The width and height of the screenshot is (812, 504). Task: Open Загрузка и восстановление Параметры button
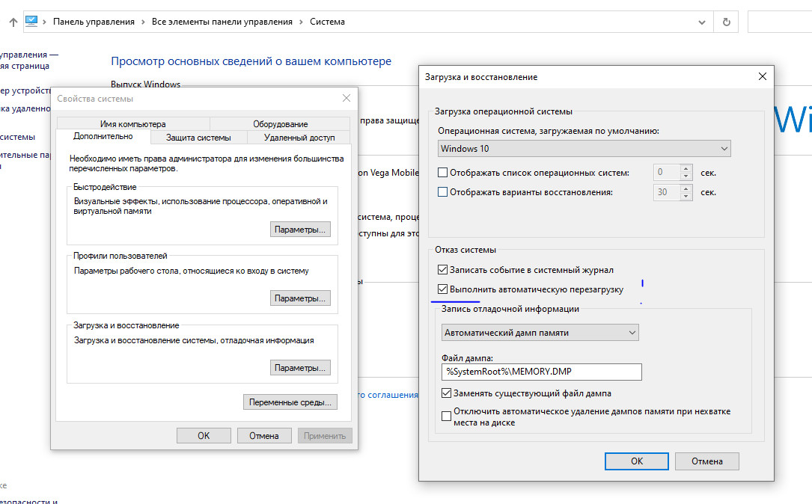coord(300,368)
